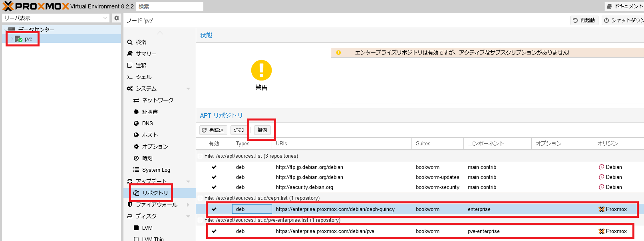Click the 追加 add repository button
Screen dimensions: 644x241
click(x=239, y=130)
